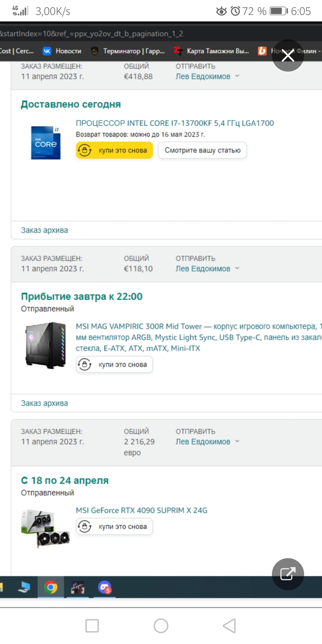The height and width of the screenshot is (644, 322).
Task: Tap the Android back button
Action: click(x=230, y=626)
